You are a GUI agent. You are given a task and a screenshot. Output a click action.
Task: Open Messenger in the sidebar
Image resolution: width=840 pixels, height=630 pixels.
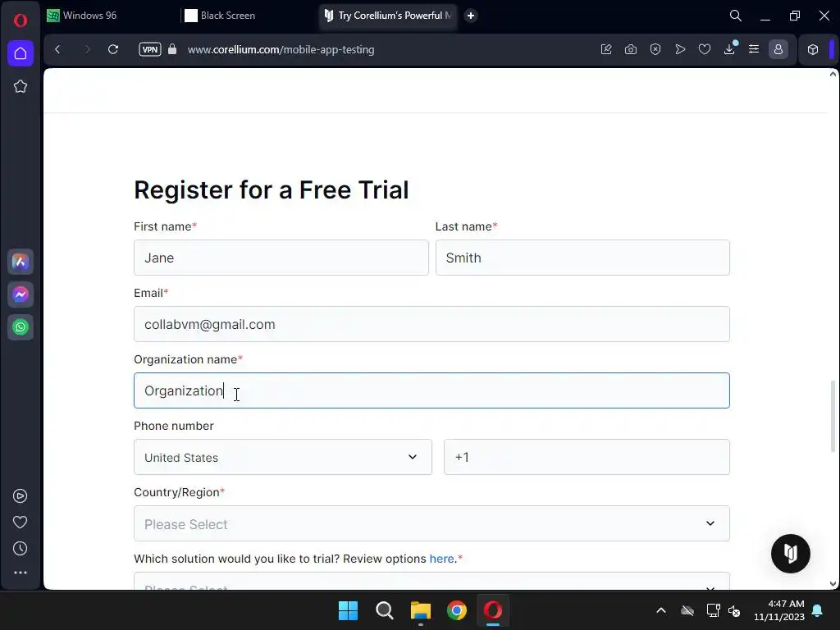(21, 294)
